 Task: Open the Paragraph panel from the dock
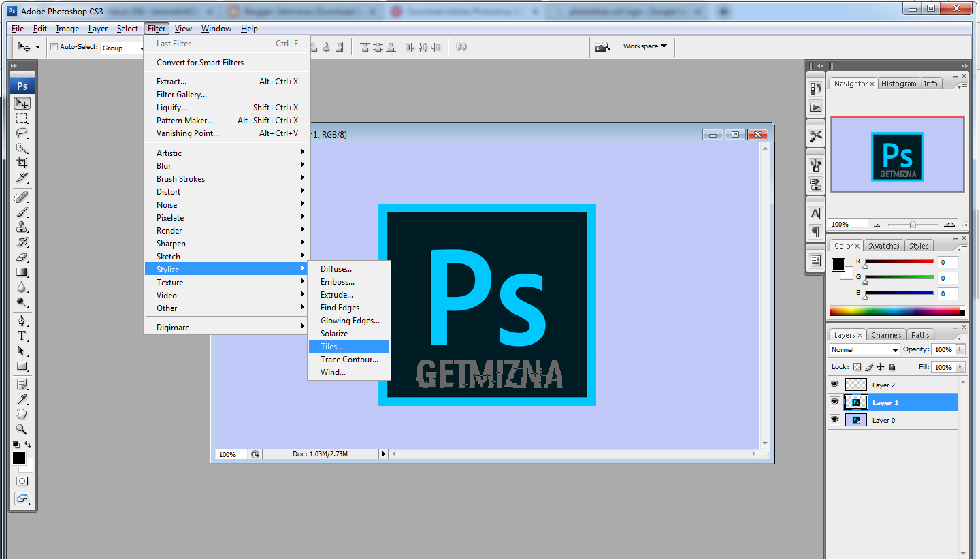(815, 232)
